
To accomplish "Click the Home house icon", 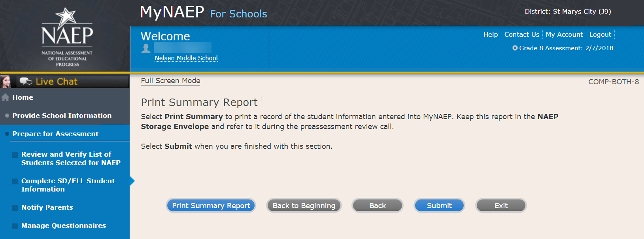I will pos(5,97).
